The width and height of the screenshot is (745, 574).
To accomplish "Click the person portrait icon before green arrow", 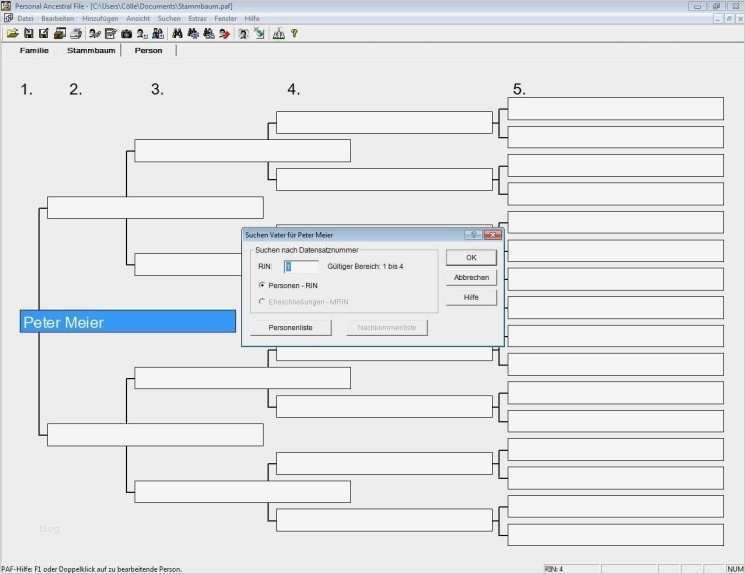I will point(244,33).
